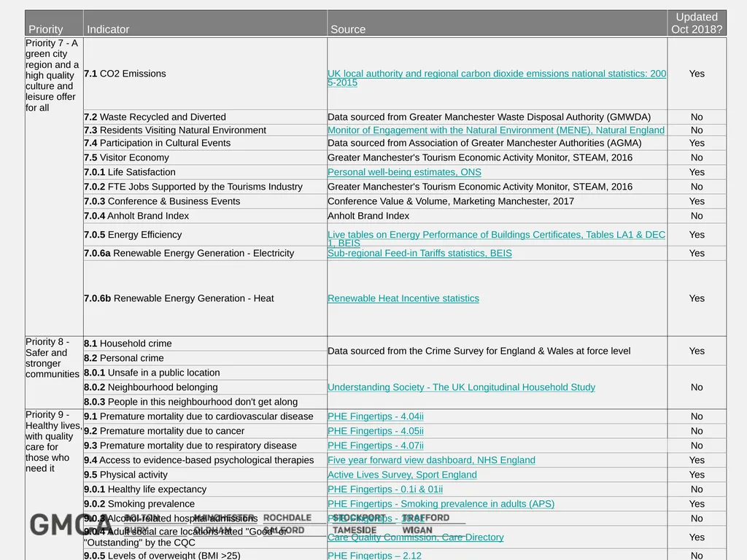
Task: Open Active Lives Survey, Sport England link
Action: pos(402,475)
